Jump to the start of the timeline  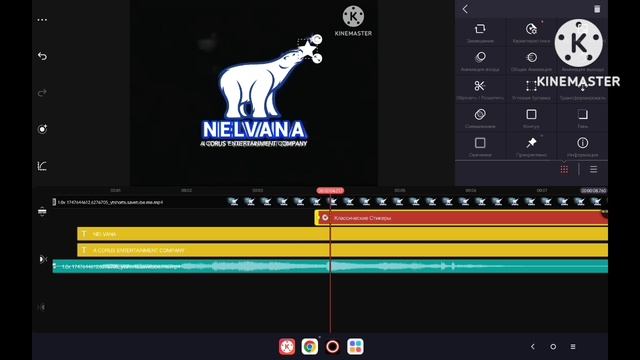(x=42, y=307)
